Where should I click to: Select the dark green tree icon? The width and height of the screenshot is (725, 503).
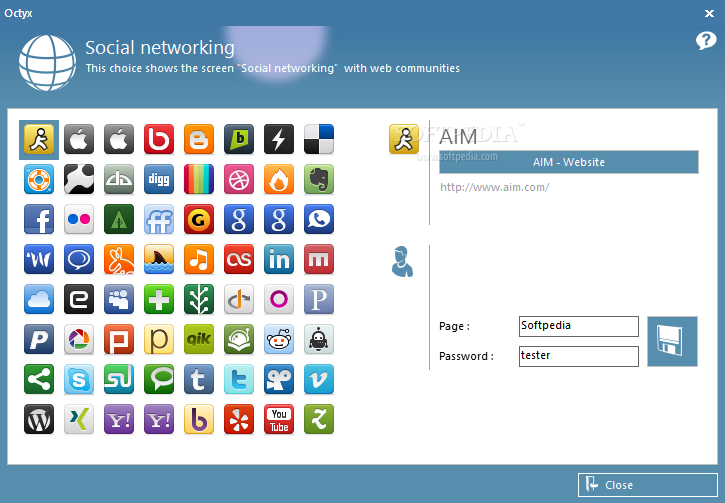tap(119, 219)
